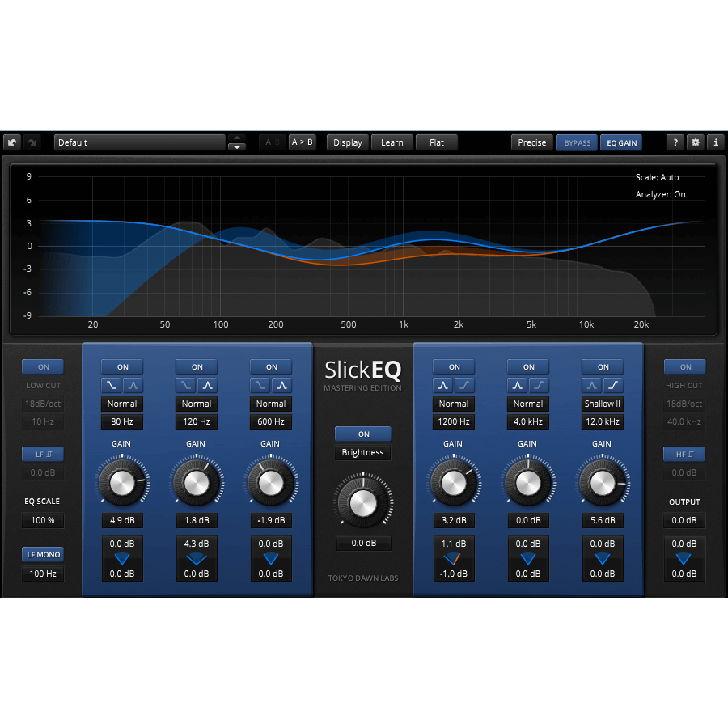Toggle the 4.0 kHz band ON switch
The width and height of the screenshot is (728, 728).
click(x=528, y=366)
